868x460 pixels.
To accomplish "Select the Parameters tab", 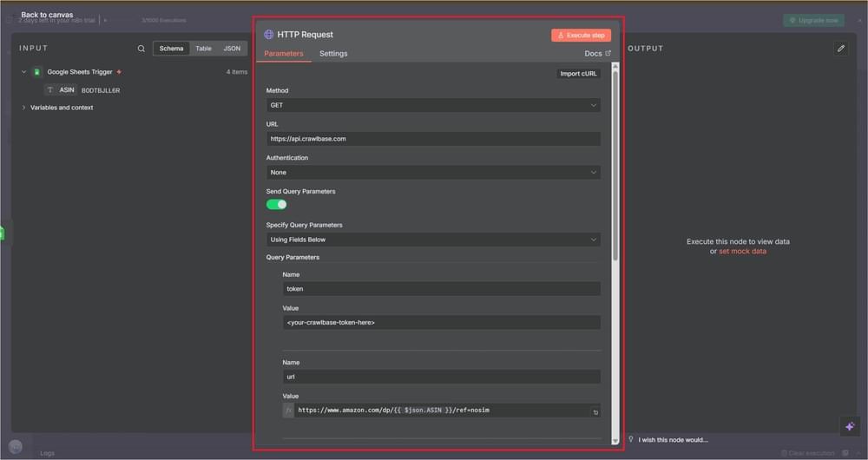I will [x=284, y=54].
